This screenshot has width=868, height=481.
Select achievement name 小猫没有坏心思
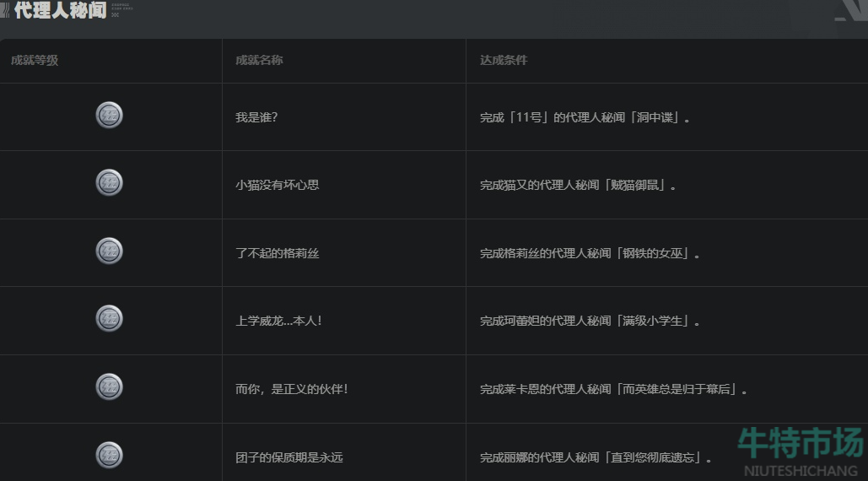[x=278, y=185]
